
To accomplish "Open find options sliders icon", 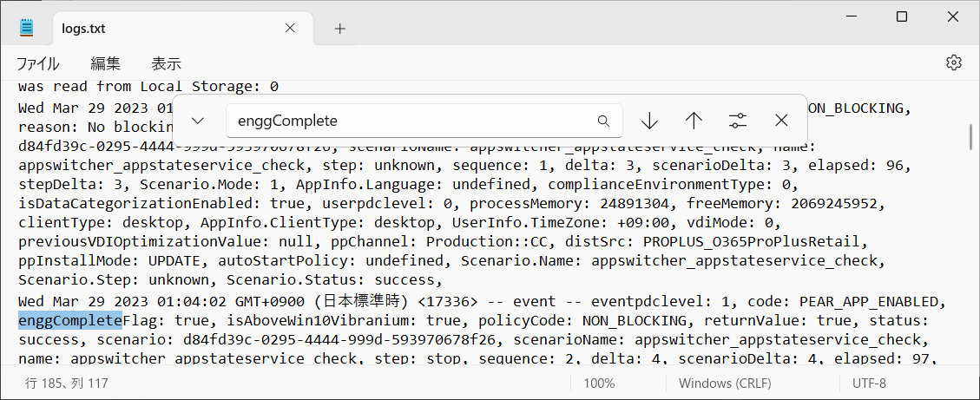I will tap(738, 121).
